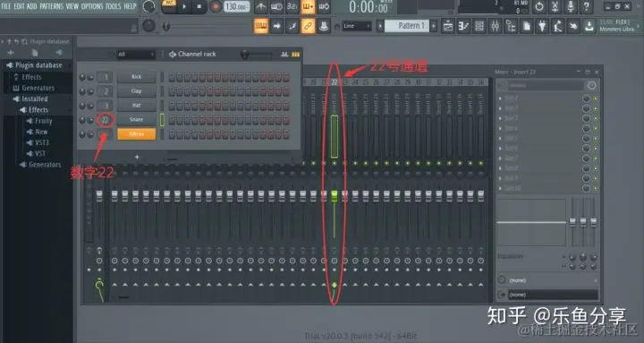This screenshot has width=644, height=343.
Task: Open the All channel filter dropdown
Action: [136, 55]
